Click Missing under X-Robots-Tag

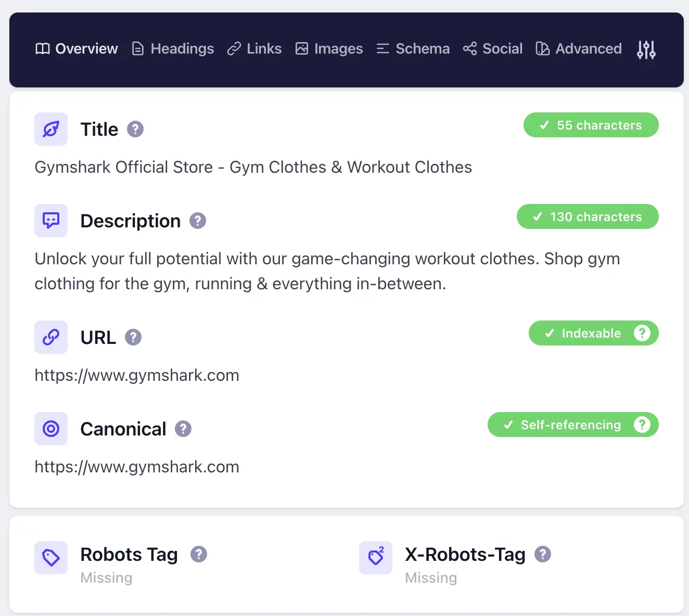431,577
